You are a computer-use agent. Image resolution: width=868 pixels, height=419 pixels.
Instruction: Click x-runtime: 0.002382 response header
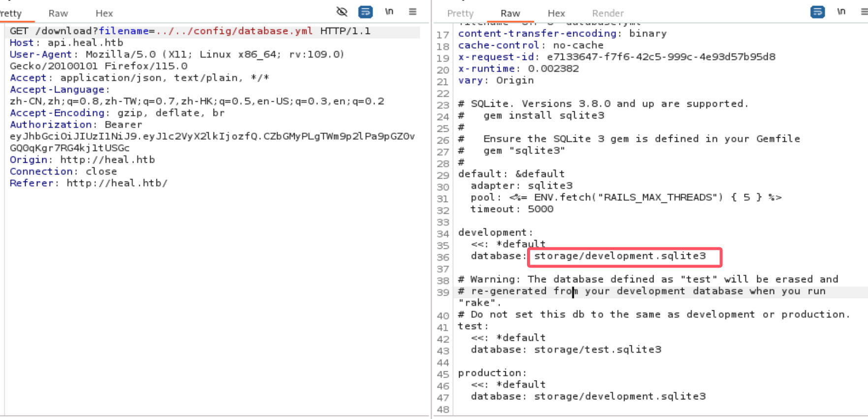(518, 69)
